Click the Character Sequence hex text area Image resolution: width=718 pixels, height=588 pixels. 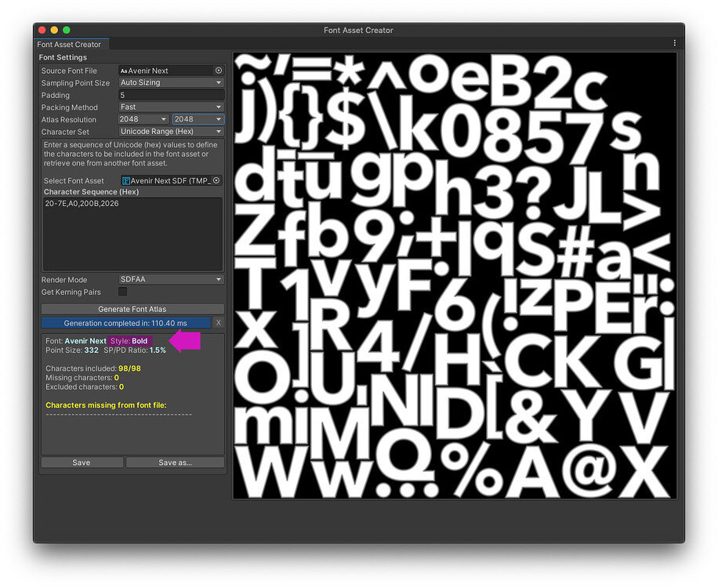tap(132, 234)
